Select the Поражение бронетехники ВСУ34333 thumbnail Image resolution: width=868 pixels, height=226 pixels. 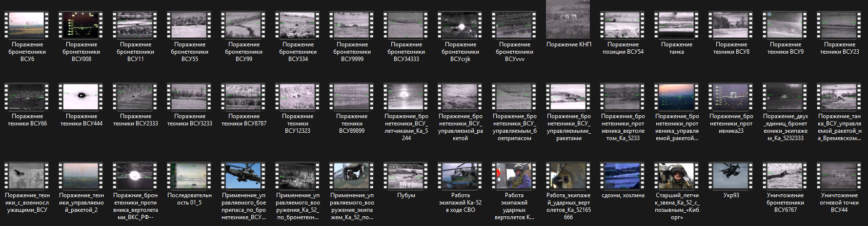(406, 25)
